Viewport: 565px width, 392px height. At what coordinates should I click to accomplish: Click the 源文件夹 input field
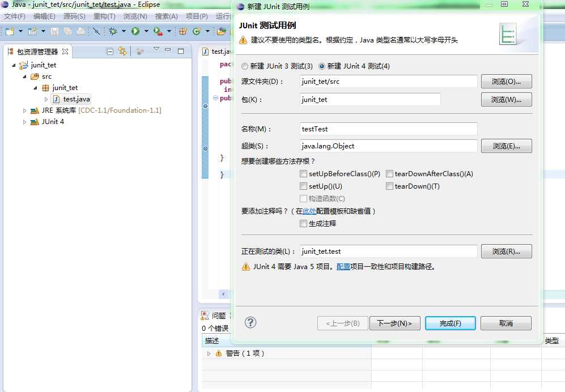pyautogui.click(x=388, y=82)
